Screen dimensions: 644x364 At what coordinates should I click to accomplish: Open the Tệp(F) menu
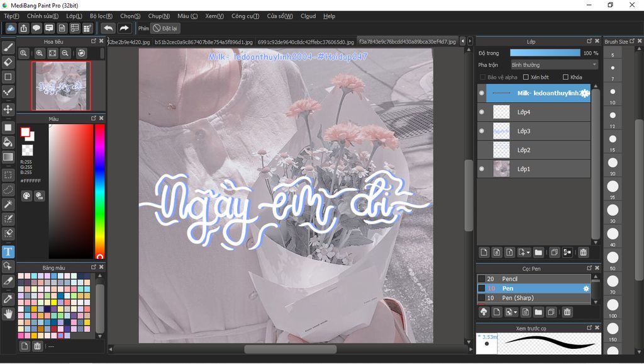(11, 16)
